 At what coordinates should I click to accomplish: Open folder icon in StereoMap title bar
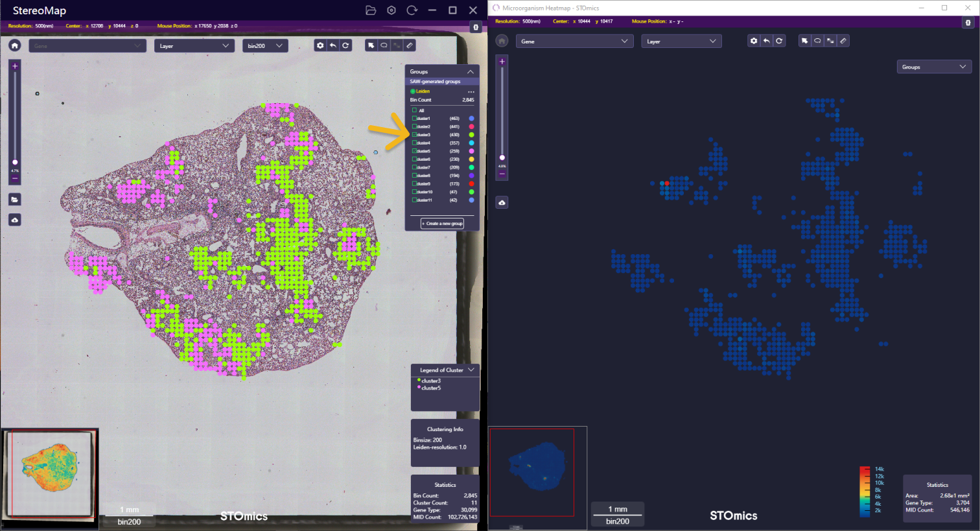[371, 10]
